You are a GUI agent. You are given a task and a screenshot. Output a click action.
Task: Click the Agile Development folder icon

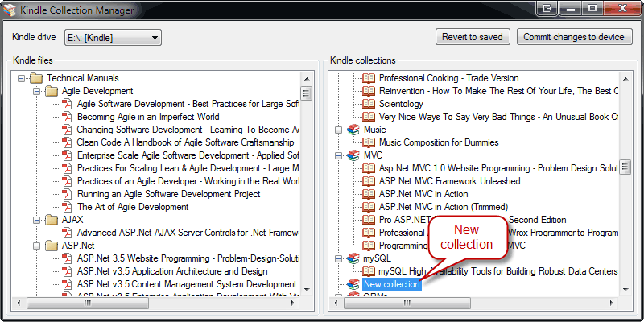coord(52,91)
